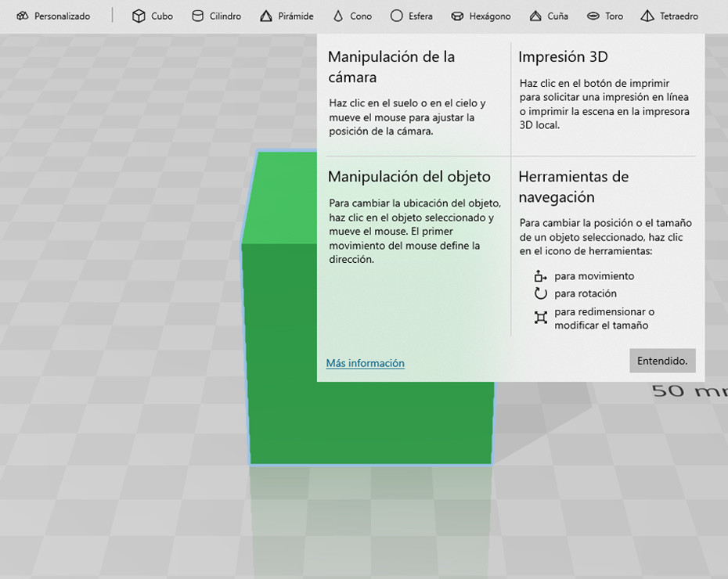Click the 'para rotación' label
728x579 pixels.
pyautogui.click(x=586, y=293)
